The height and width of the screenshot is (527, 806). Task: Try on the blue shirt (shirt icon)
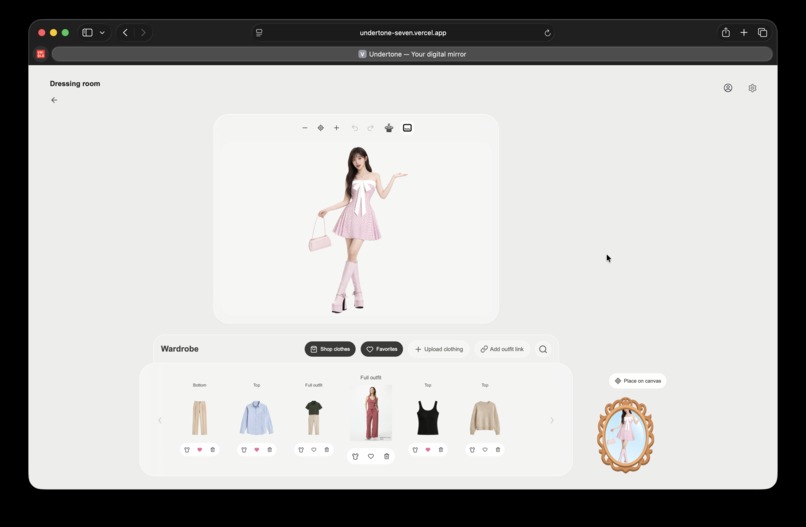pyautogui.click(x=244, y=450)
